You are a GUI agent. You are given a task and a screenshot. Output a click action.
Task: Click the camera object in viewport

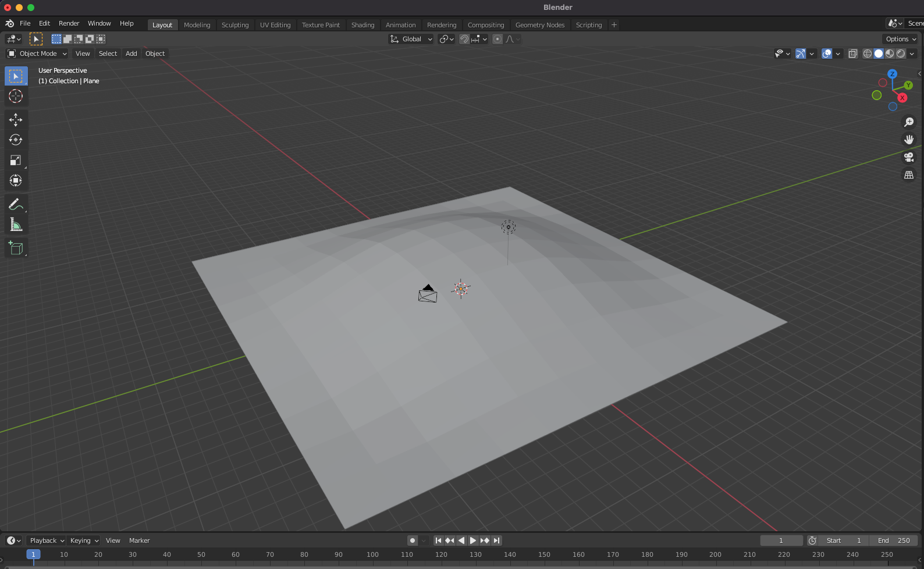pos(428,293)
